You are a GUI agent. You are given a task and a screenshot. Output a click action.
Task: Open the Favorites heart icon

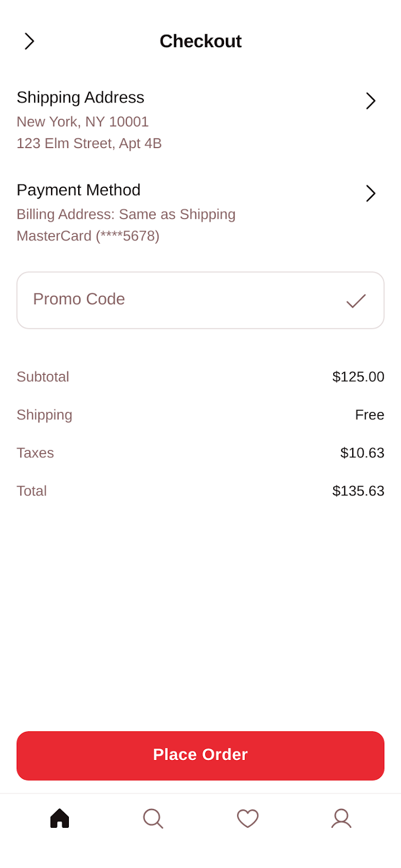pos(247,818)
